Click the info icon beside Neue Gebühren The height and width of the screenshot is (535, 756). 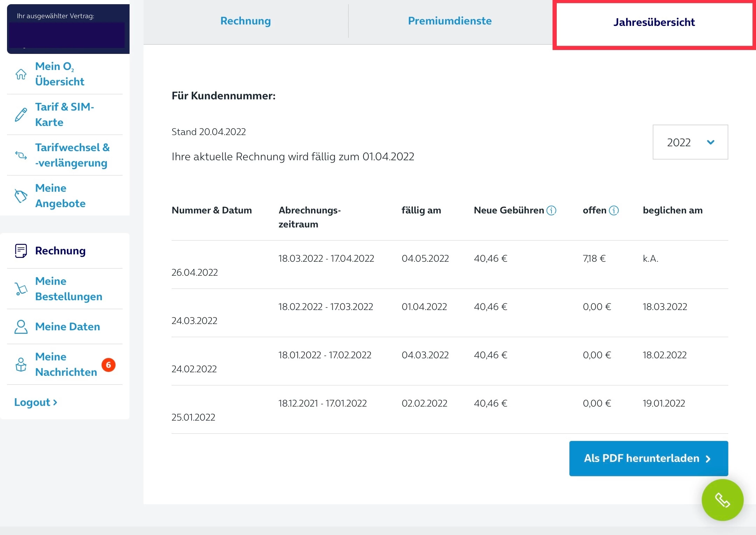pyautogui.click(x=551, y=210)
